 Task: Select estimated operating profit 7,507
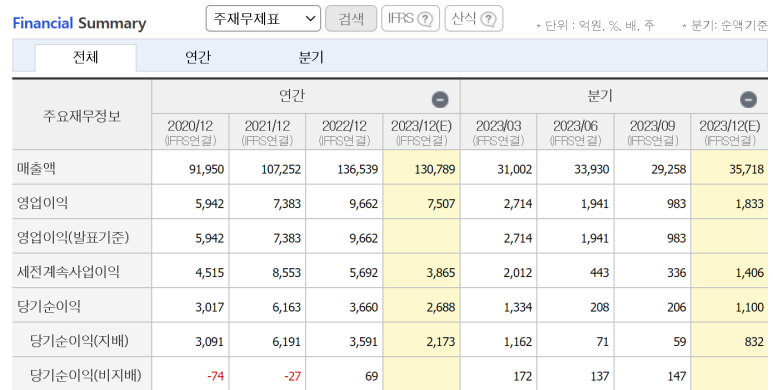click(441, 204)
